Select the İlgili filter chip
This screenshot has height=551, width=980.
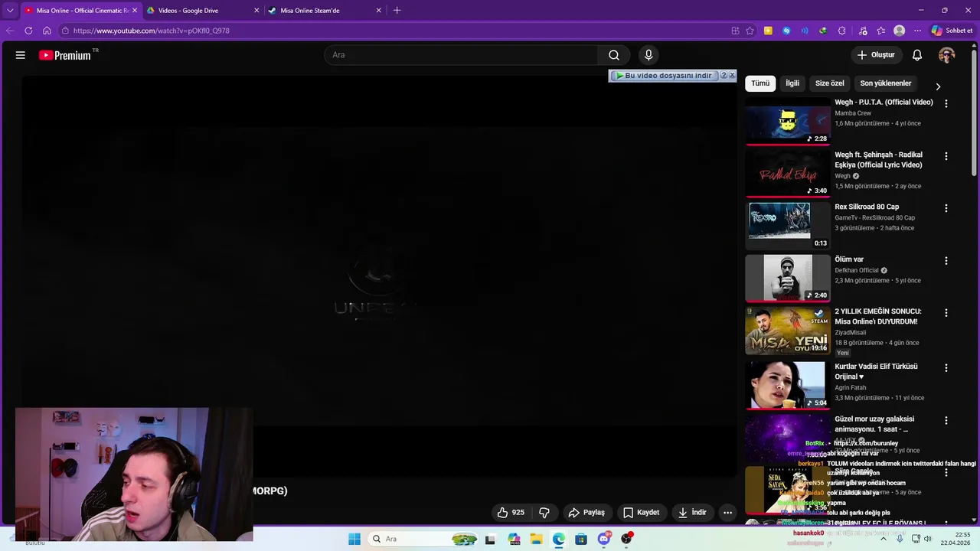click(792, 83)
